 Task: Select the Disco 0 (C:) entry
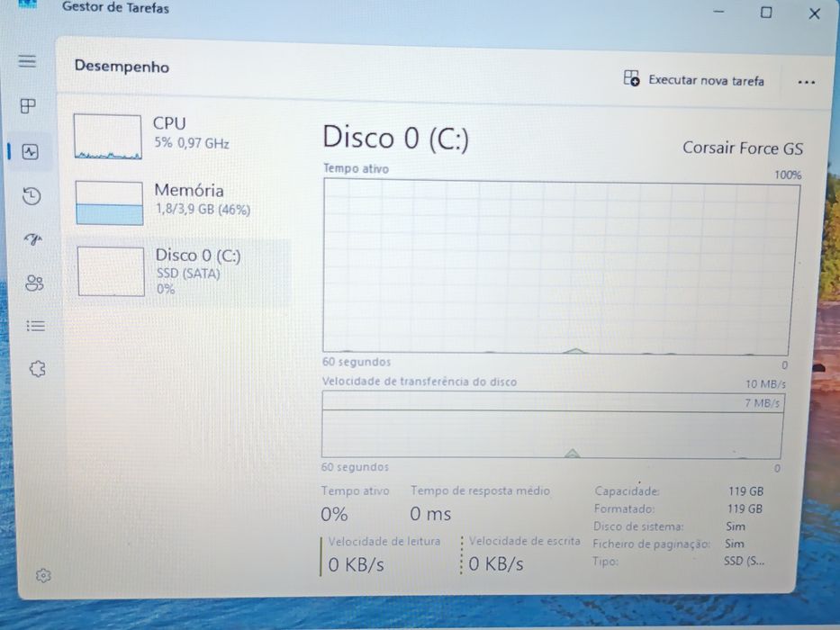pos(179,272)
